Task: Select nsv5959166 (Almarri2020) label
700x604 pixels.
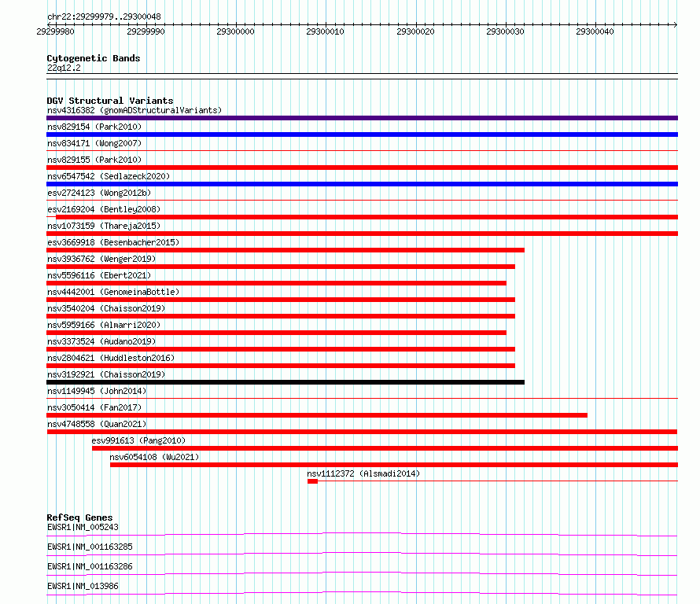Action: tap(104, 325)
